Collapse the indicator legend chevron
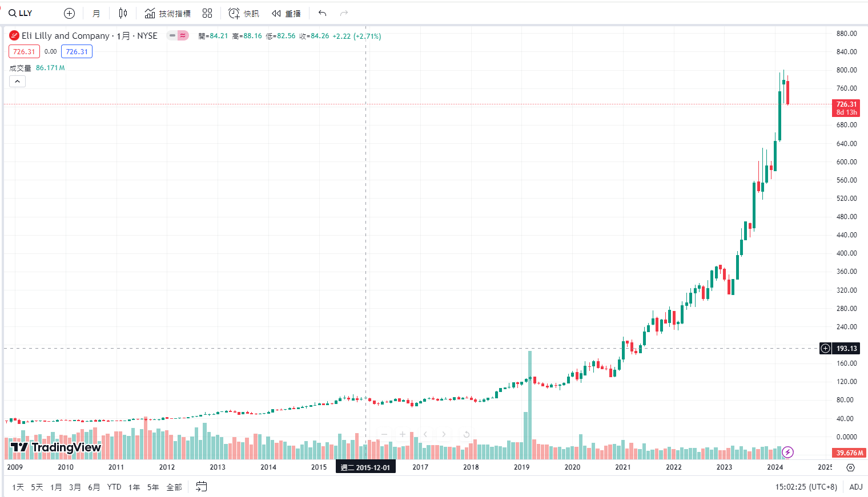Screen dimensions: 868x497 [x=17, y=82]
